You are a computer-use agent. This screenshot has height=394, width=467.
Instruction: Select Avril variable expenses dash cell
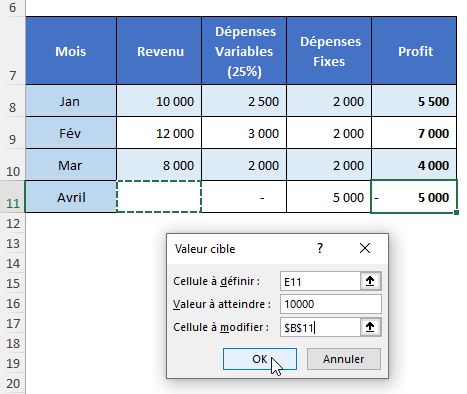pos(244,197)
